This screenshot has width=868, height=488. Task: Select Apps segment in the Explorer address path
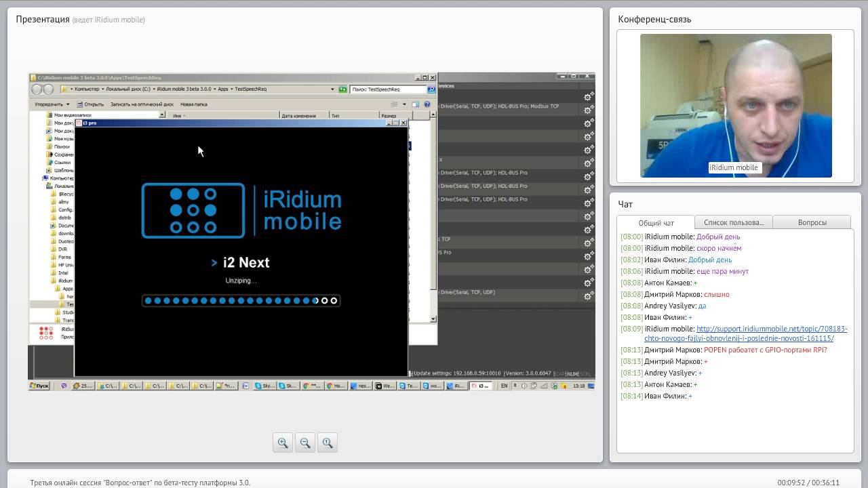click(x=222, y=89)
